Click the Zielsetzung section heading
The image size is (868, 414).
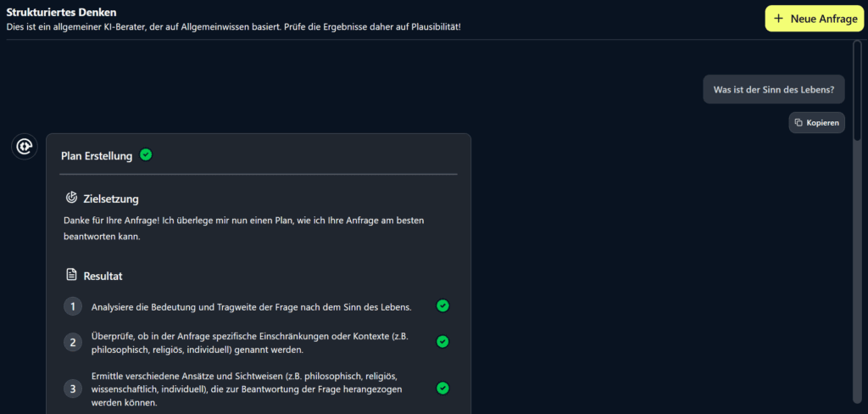110,199
